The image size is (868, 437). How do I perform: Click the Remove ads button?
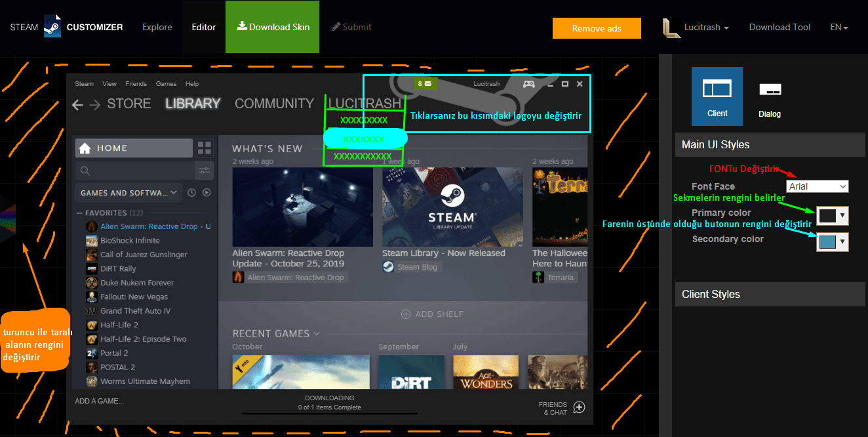pyautogui.click(x=597, y=28)
